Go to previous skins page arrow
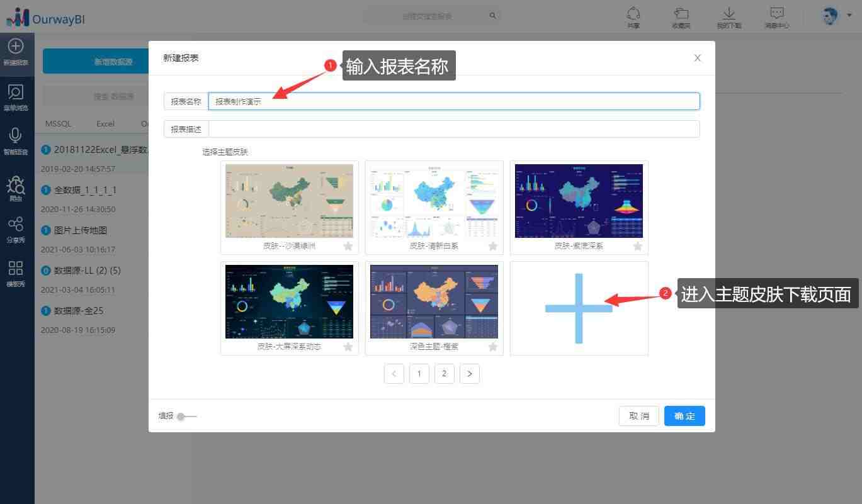 coord(394,374)
